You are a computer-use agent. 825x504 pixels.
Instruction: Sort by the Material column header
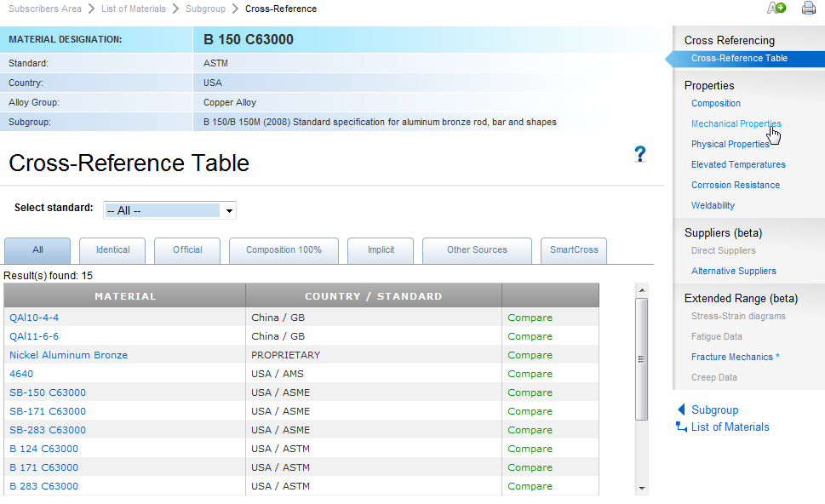coord(125,296)
